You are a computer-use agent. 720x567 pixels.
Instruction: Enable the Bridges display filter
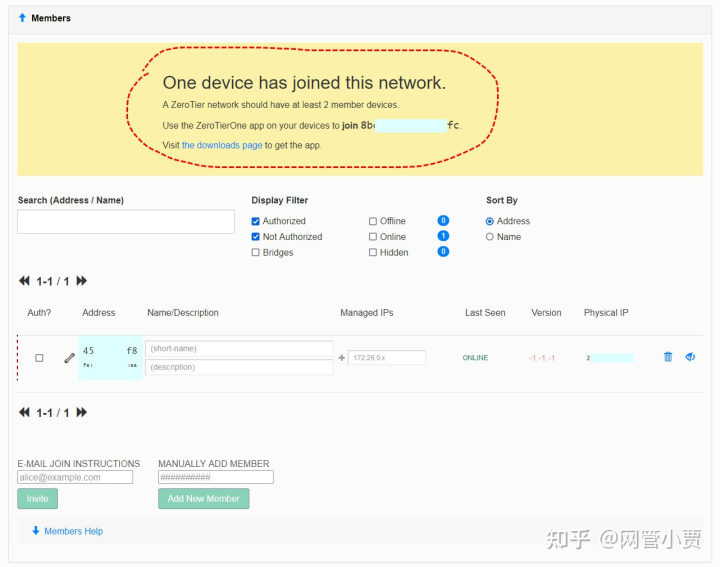click(256, 253)
